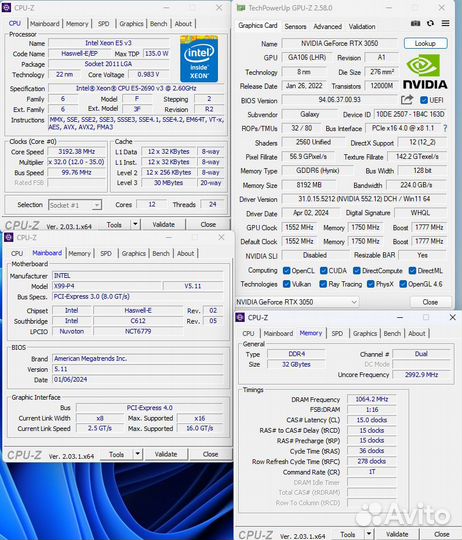
Task: Click the Instructions list in CPU-Z
Action: (136, 123)
